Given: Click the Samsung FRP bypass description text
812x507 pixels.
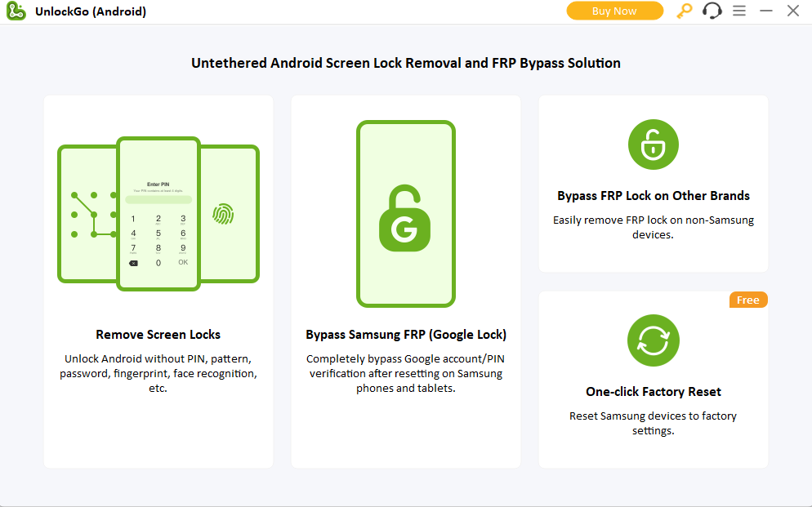Looking at the screenshot, I should [x=406, y=374].
